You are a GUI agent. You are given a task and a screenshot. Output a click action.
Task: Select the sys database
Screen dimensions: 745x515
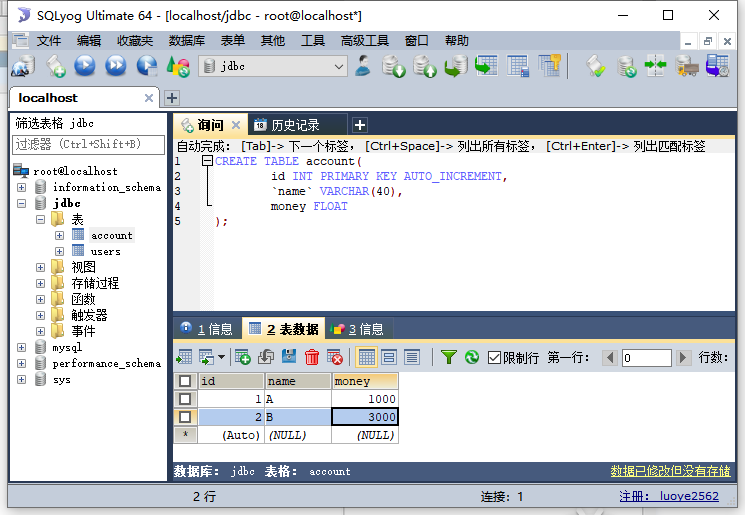tap(61, 380)
